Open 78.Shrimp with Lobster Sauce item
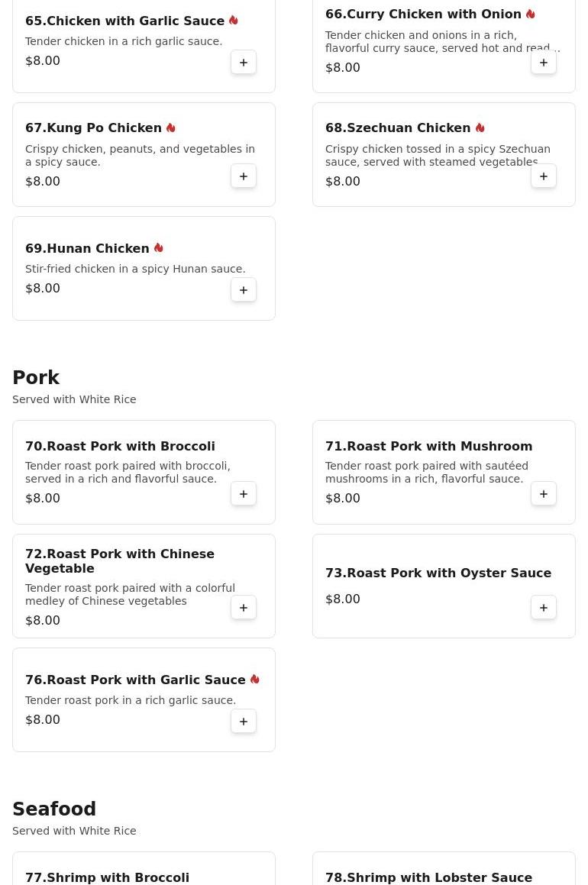This screenshot has height=885, width=588. click(x=428, y=877)
